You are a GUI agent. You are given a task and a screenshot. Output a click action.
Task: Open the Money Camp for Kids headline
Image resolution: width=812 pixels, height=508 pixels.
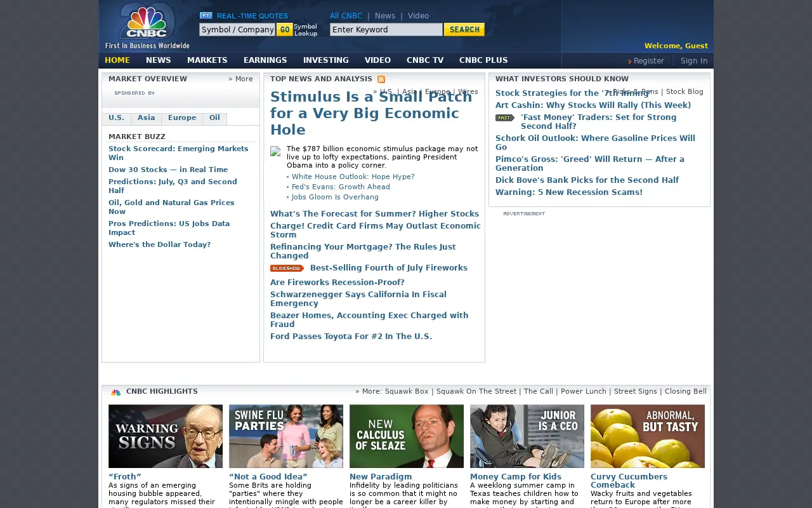click(x=516, y=477)
